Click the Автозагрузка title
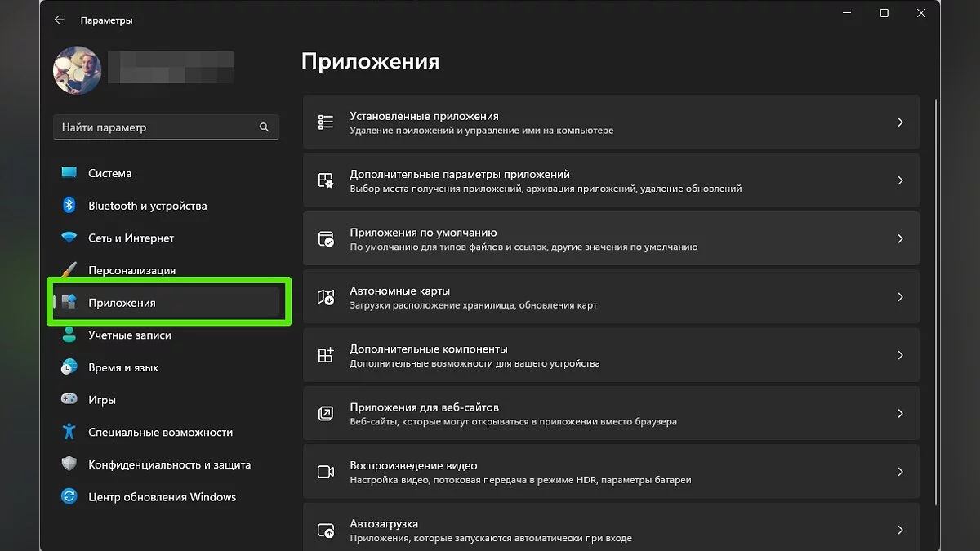 384,523
